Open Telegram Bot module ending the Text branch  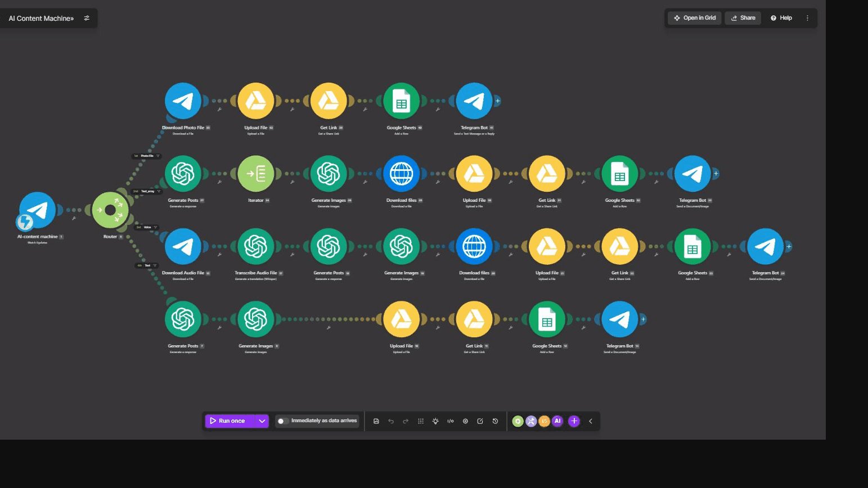[620, 319]
